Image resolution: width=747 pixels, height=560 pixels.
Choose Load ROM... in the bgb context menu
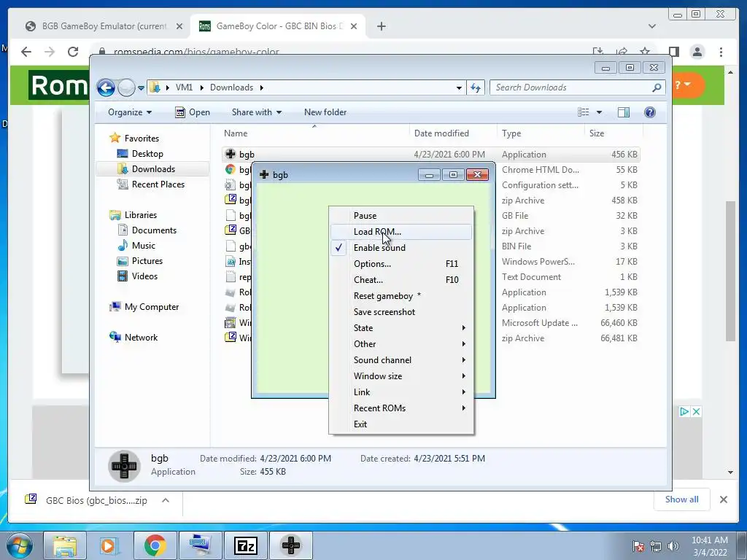(401, 231)
